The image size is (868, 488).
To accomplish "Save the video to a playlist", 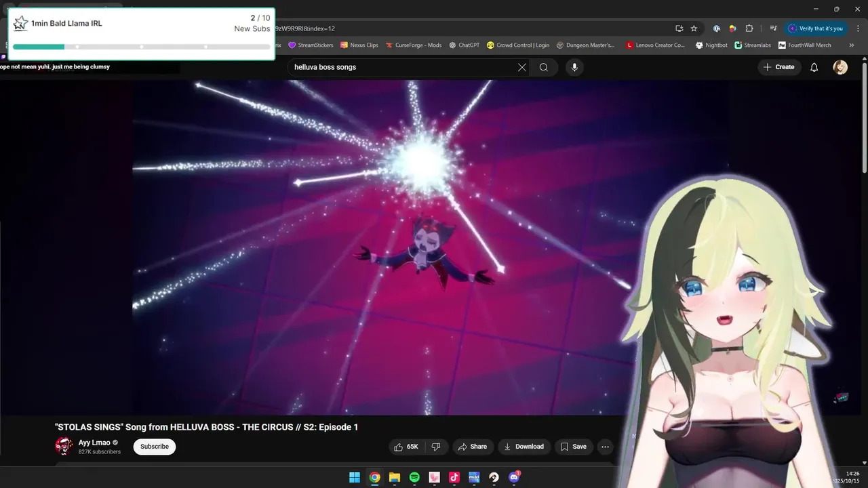I will click(x=574, y=447).
